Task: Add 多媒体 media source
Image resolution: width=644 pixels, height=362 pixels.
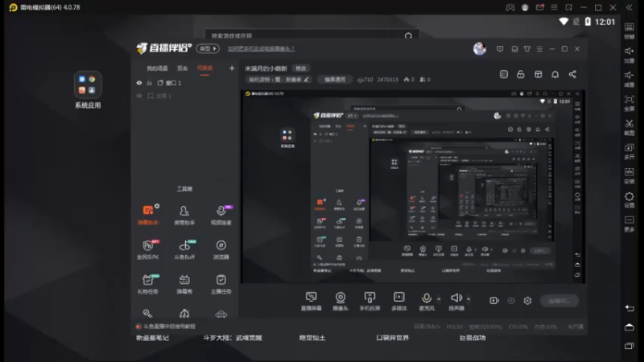Action: point(398,301)
